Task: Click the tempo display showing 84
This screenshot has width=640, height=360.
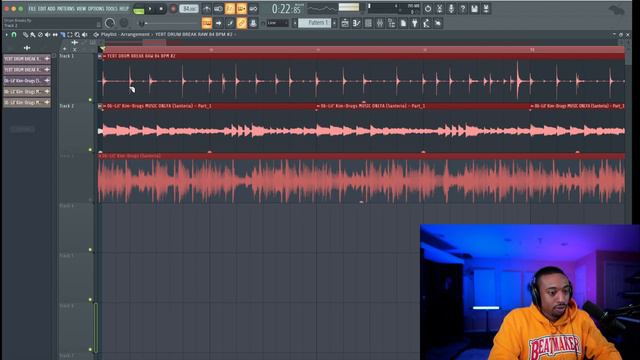Action: pyautogui.click(x=189, y=9)
